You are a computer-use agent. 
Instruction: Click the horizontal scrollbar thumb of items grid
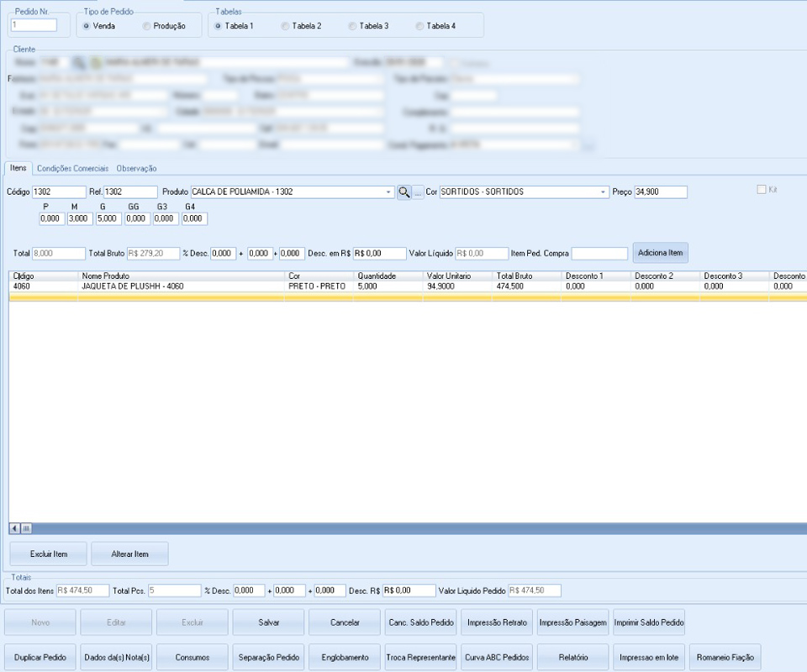26,528
